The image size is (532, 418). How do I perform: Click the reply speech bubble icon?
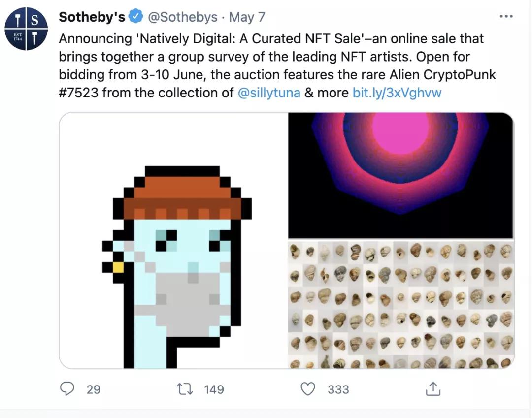[66, 389]
